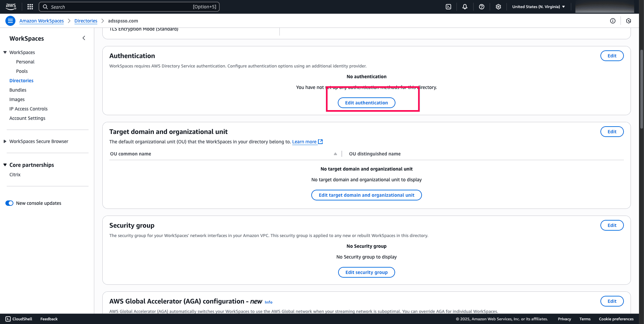644x324 pixels.
Task: Focus the AWS search field
Action: [x=129, y=7]
